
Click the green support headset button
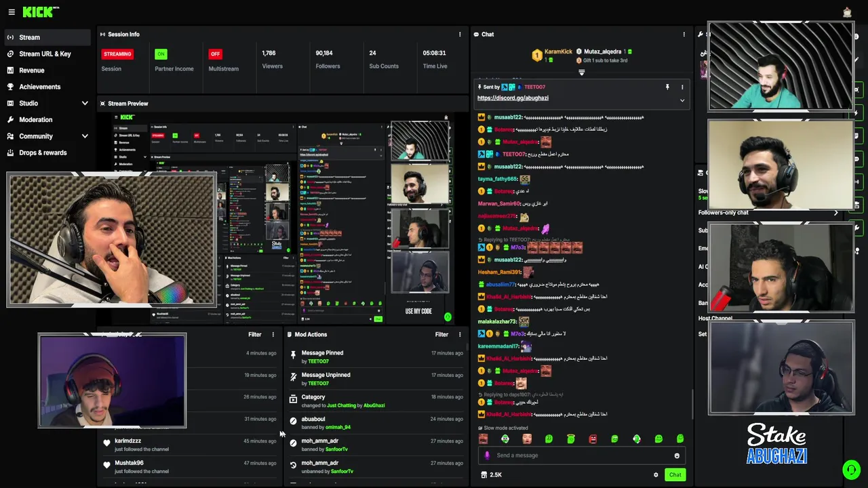pyautogui.click(x=850, y=469)
